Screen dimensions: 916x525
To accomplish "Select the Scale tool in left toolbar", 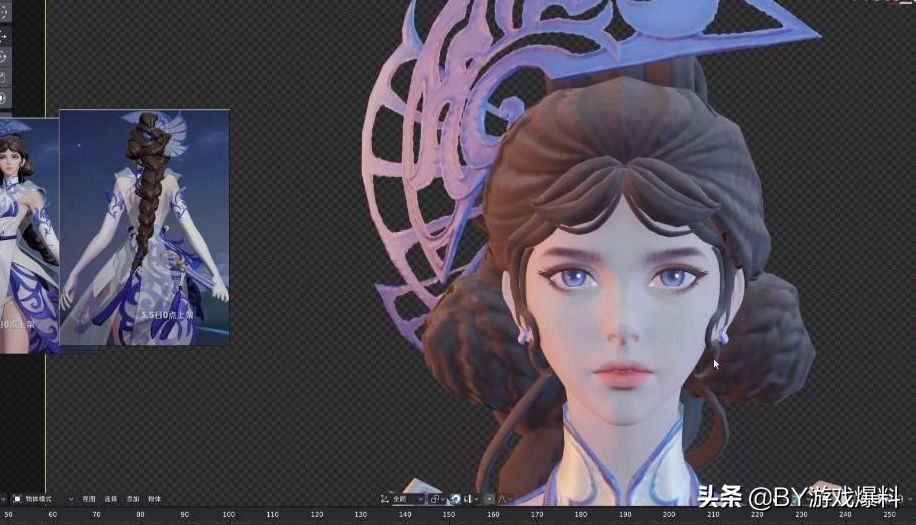I will click(3, 76).
